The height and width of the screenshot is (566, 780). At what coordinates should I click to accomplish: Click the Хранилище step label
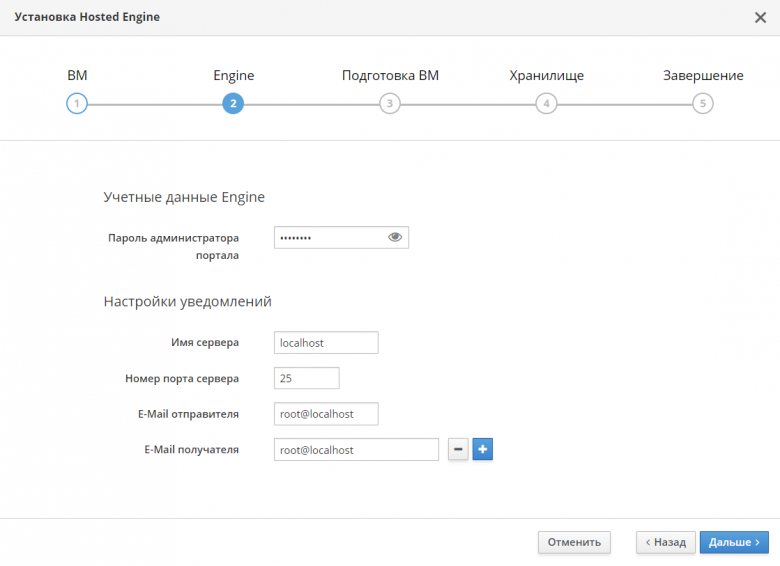546,76
